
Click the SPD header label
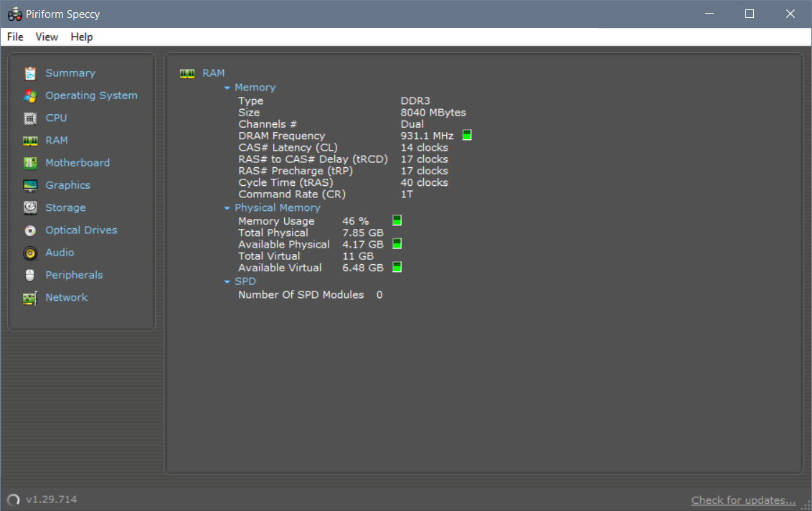pos(245,281)
